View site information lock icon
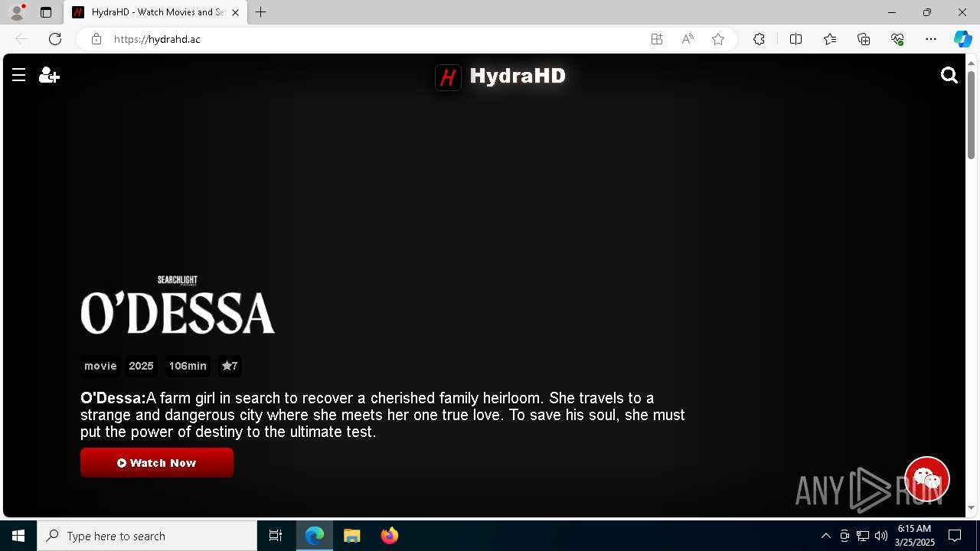Viewport: 980px width, 551px height. tap(96, 39)
